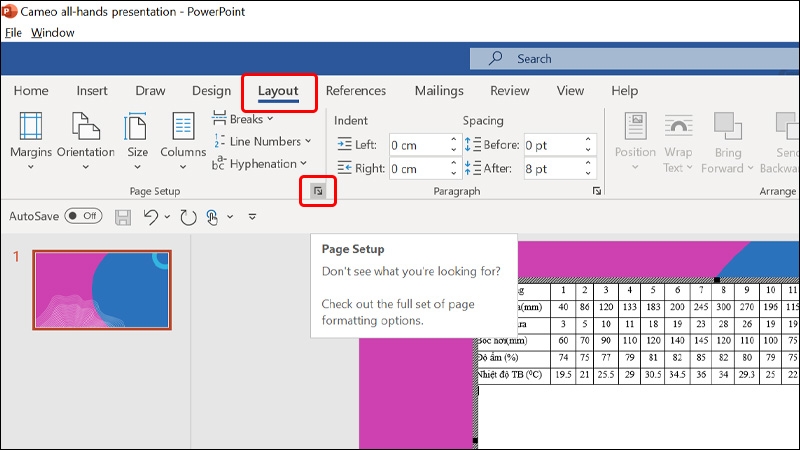Image resolution: width=800 pixels, height=450 pixels.
Task: Click the Search magnifier icon
Action: coord(495,58)
